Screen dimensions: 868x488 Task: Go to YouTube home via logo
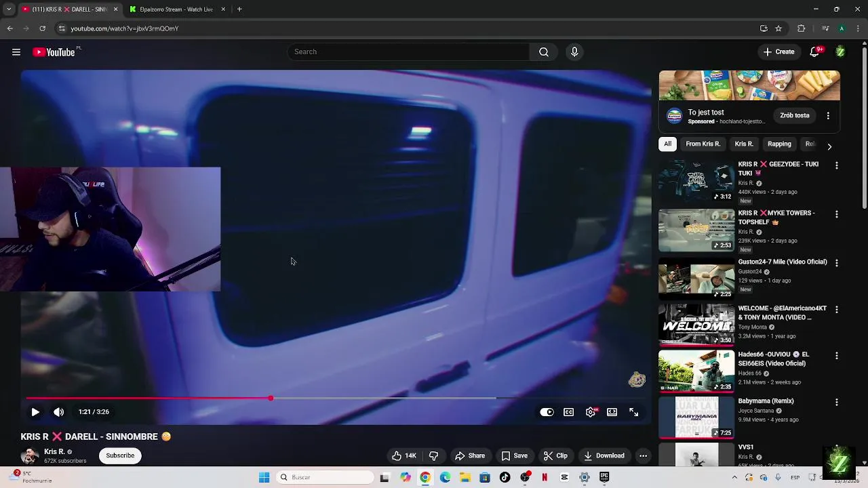click(54, 52)
